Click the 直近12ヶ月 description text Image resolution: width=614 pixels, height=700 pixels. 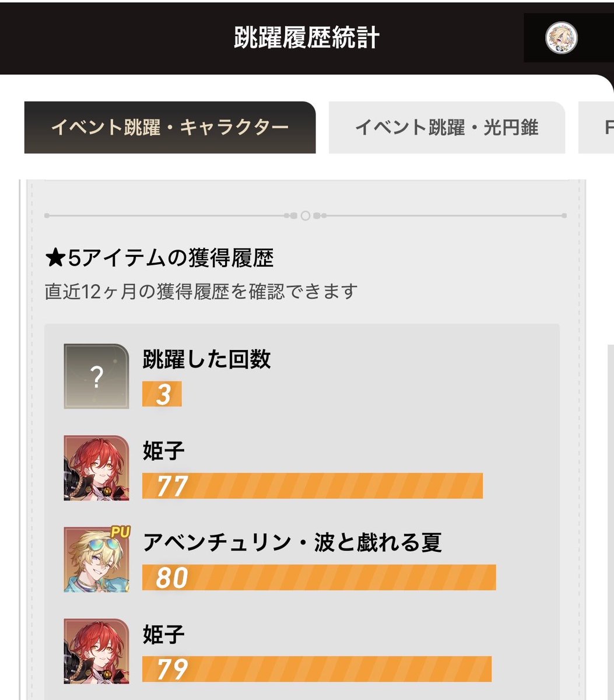[201, 291]
